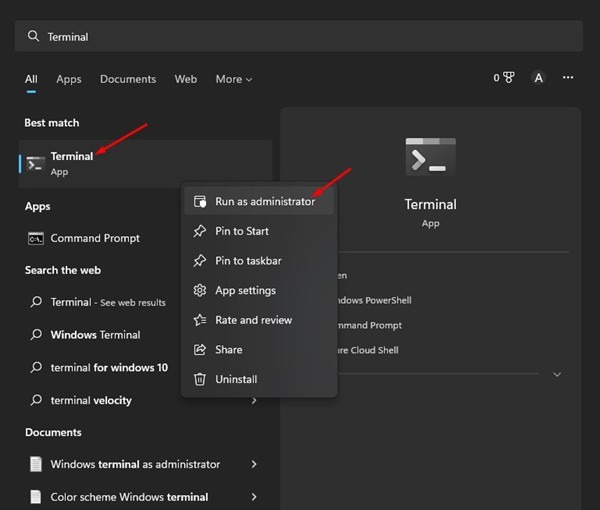Click the trash icon beside Uninstall
The height and width of the screenshot is (510, 600).
(x=200, y=380)
